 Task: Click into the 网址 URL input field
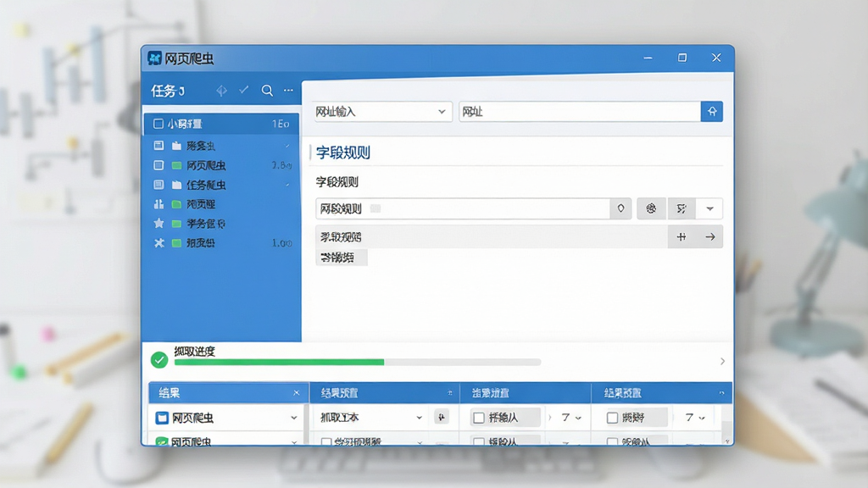[x=580, y=112]
